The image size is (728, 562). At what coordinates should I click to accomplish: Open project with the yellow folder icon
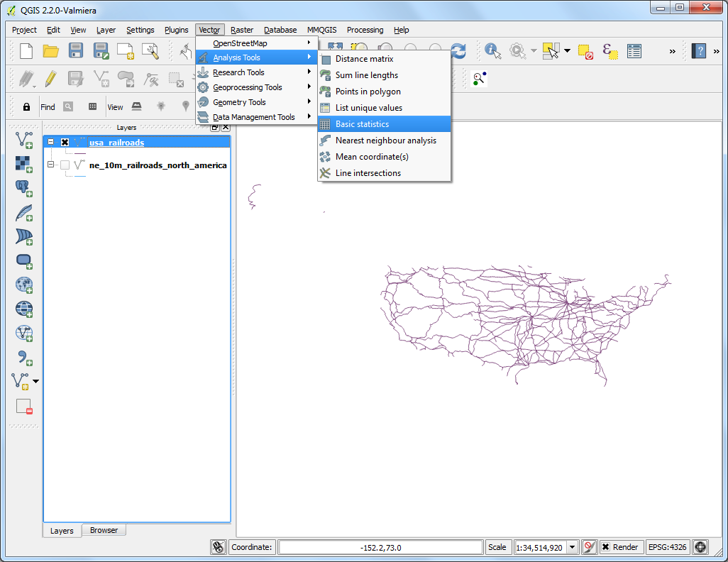tap(50, 50)
